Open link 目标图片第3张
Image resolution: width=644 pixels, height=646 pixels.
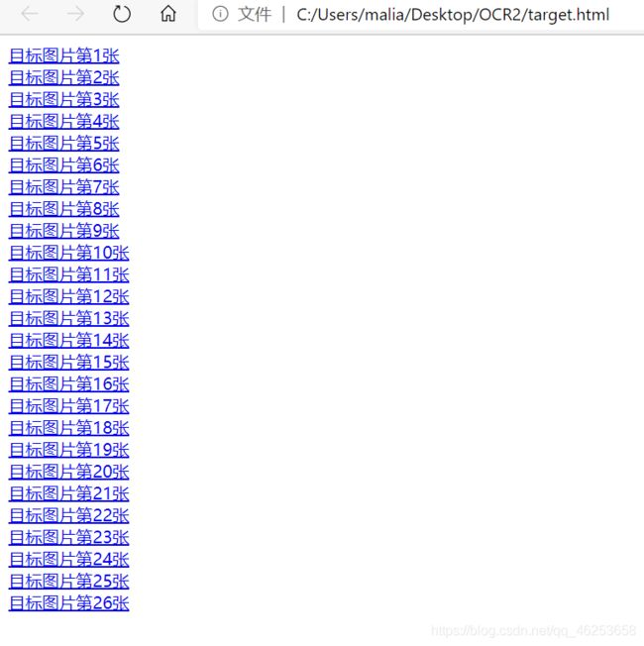(x=63, y=100)
